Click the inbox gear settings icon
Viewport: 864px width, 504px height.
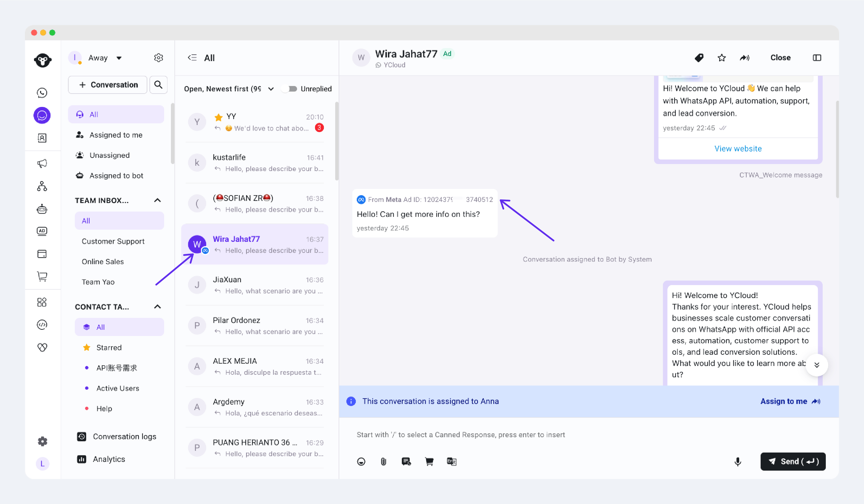click(158, 58)
